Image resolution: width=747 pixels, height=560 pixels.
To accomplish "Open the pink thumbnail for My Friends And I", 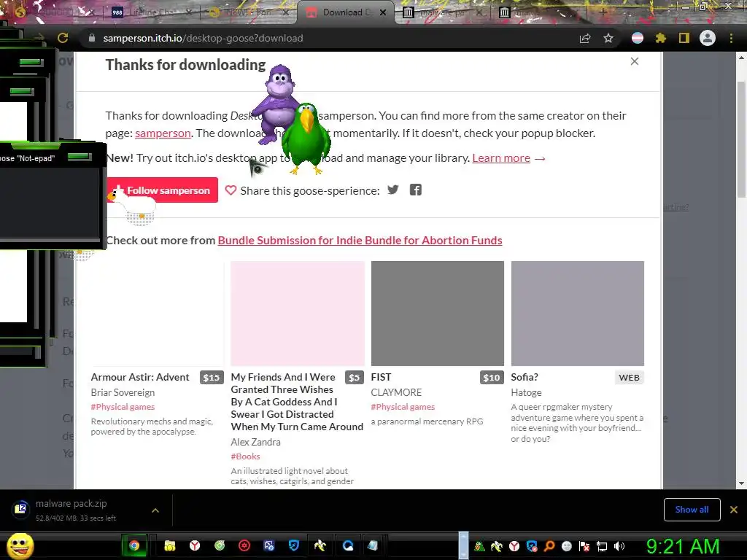I will point(298,314).
